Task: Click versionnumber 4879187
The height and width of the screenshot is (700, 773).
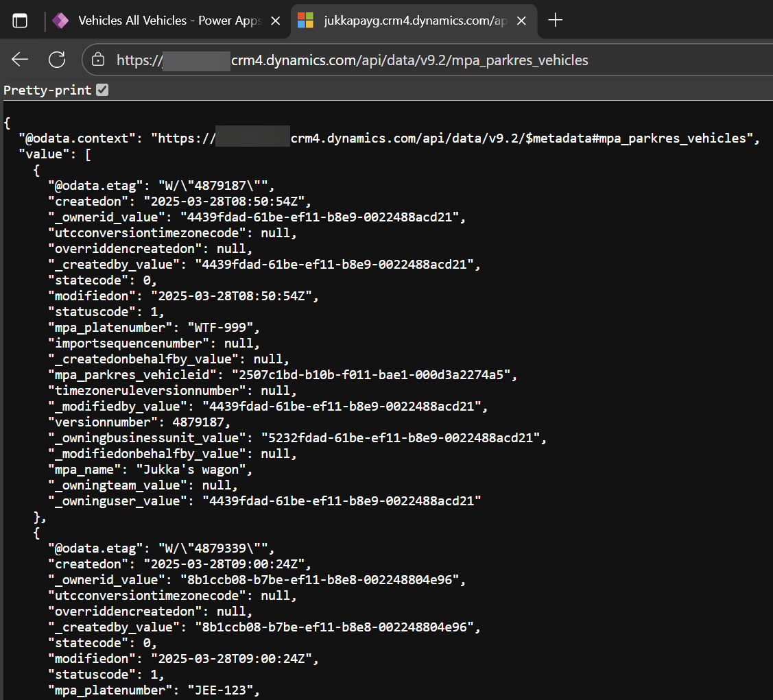Action: pyautogui.click(x=198, y=422)
